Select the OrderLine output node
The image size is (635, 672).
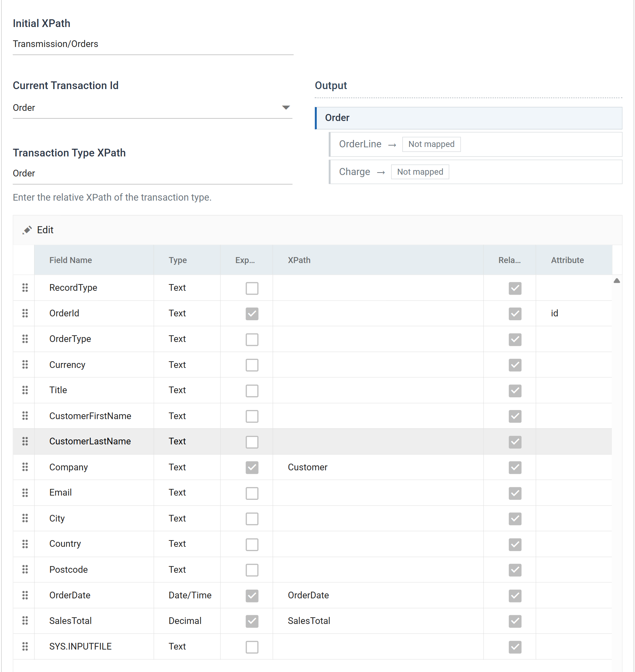point(475,144)
